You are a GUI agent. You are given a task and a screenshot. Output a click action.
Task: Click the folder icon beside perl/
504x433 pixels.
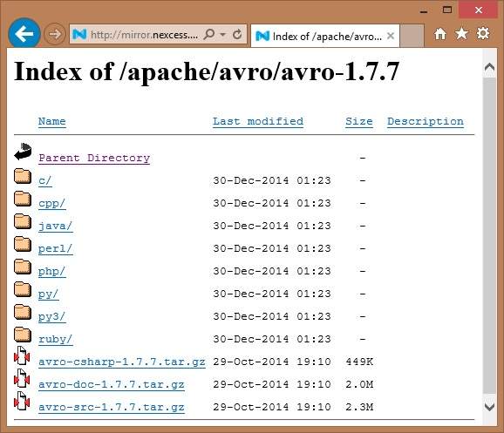[x=23, y=244]
